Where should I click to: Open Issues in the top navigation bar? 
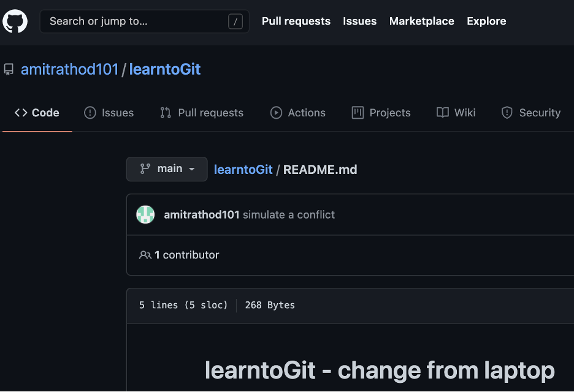coord(359,21)
